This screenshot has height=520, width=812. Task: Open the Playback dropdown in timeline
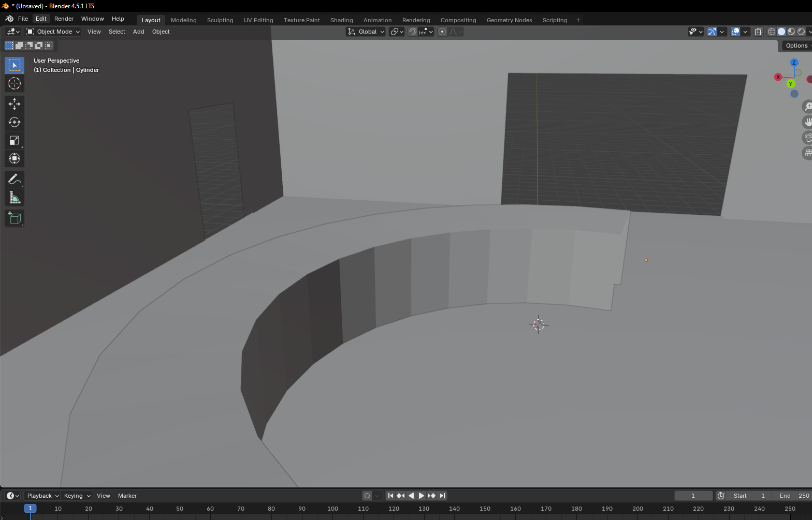[42, 496]
